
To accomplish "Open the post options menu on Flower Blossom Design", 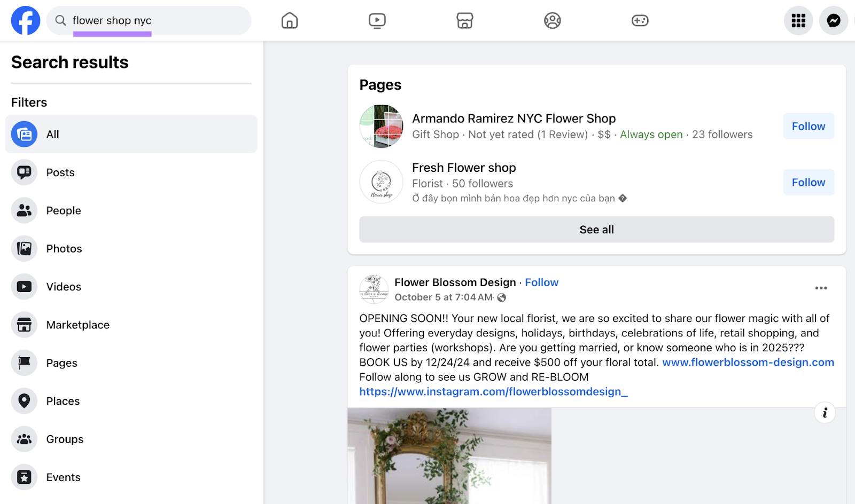I will tap(821, 288).
